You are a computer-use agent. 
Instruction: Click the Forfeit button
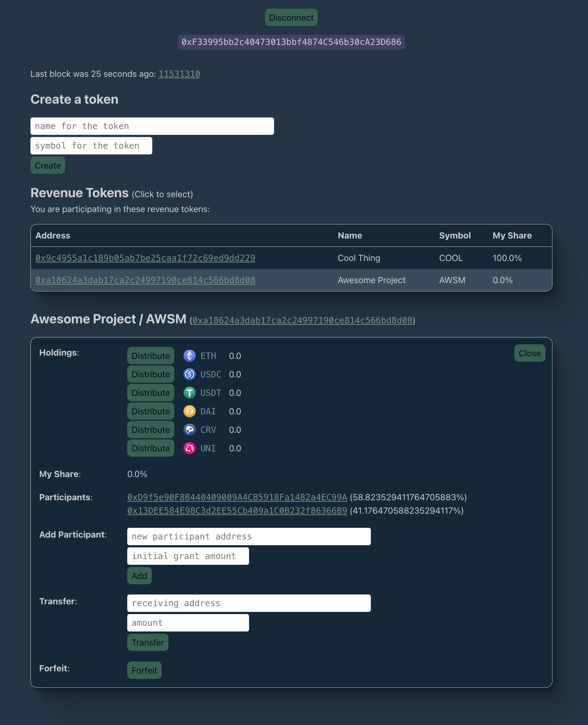[x=144, y=671]
